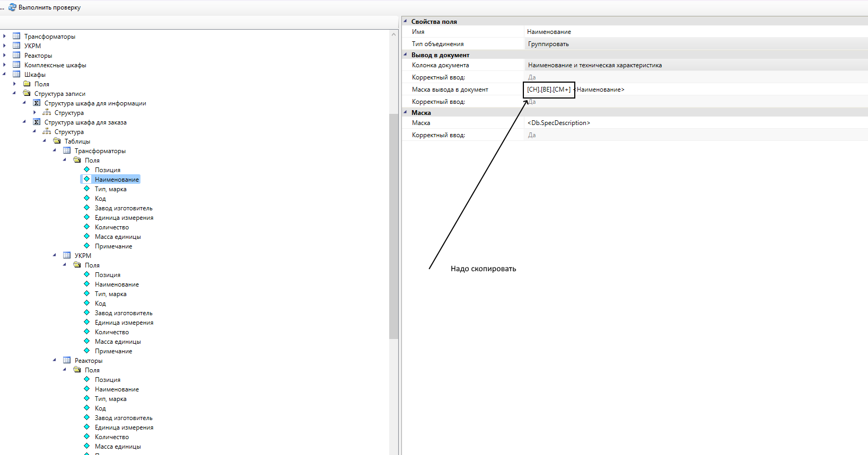
Task: Click table icon beside Комплексные шкафы
Action: (x=16, y=65)
